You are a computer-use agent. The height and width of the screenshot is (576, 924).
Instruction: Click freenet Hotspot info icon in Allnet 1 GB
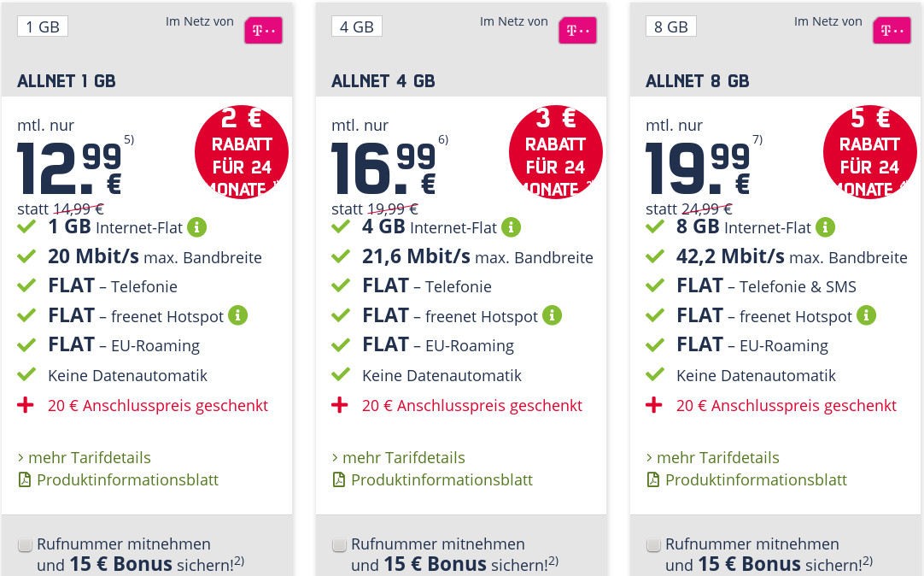237,315
